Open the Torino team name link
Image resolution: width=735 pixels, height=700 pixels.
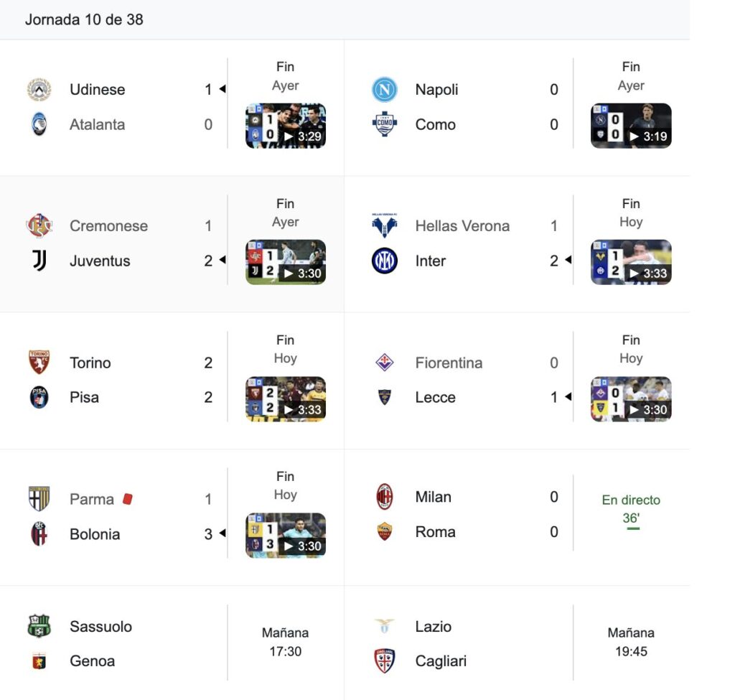90,363
